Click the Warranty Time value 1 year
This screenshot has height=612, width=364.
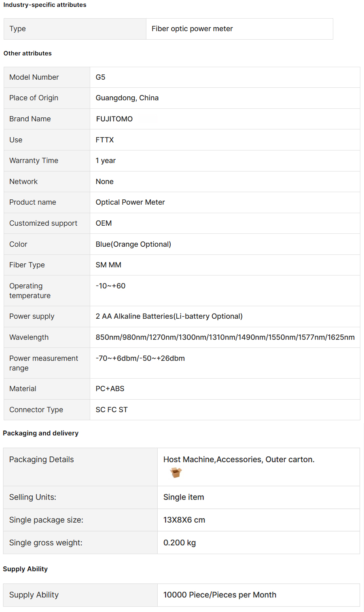106,161
